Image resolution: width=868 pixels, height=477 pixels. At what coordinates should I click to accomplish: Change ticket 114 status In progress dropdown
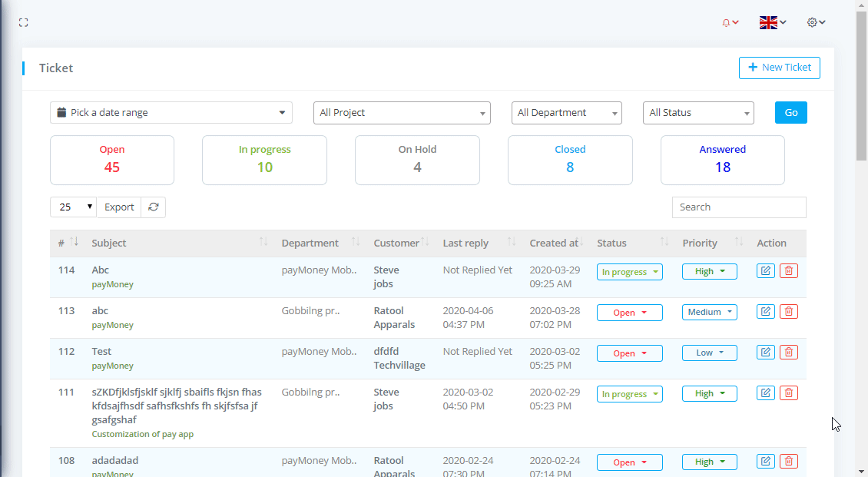(629, 272)
